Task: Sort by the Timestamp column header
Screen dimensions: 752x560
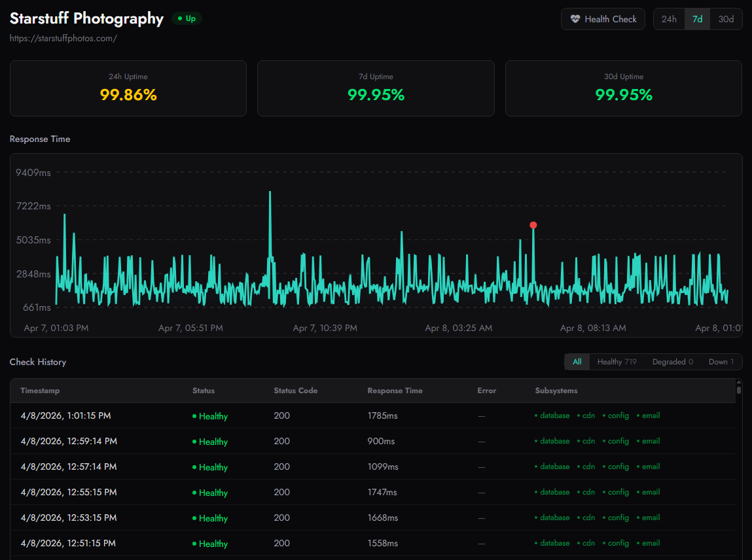Action: tap(39, 391)
